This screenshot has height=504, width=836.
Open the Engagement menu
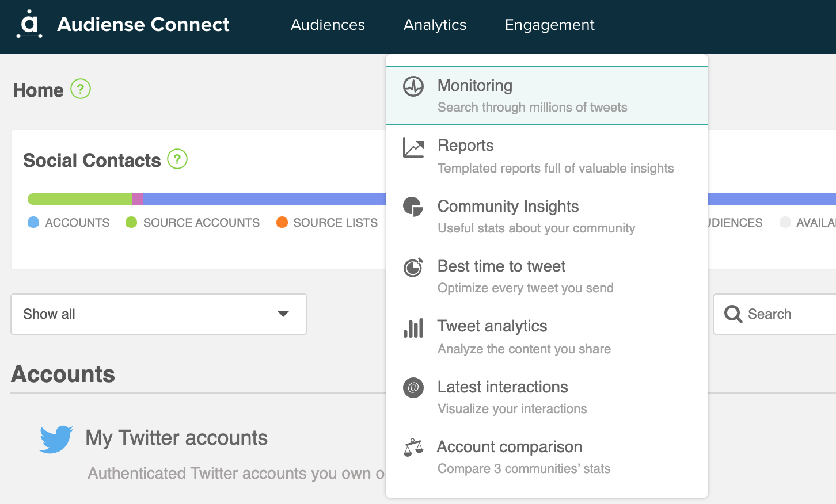(549, 25)
